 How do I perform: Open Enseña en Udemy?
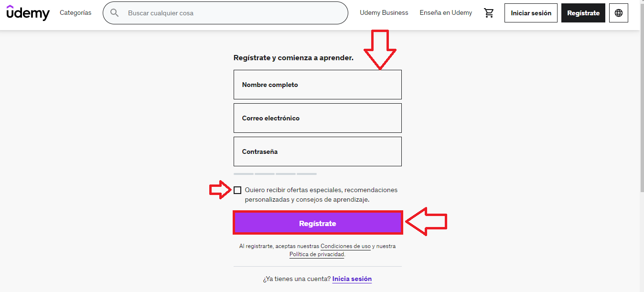tap(445, 13)
